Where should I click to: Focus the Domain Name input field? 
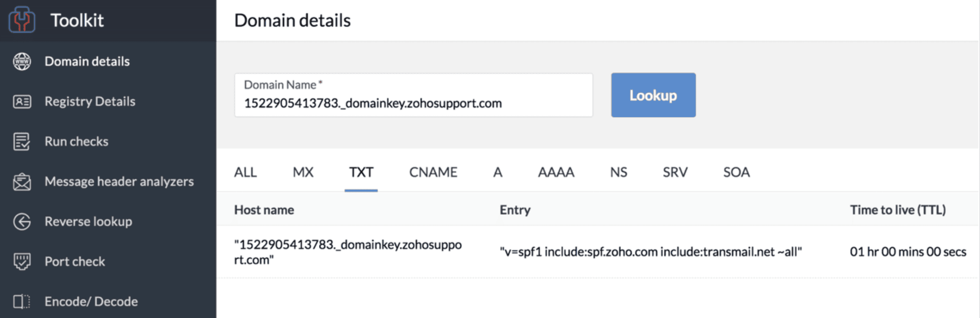(x=413, y=103)
